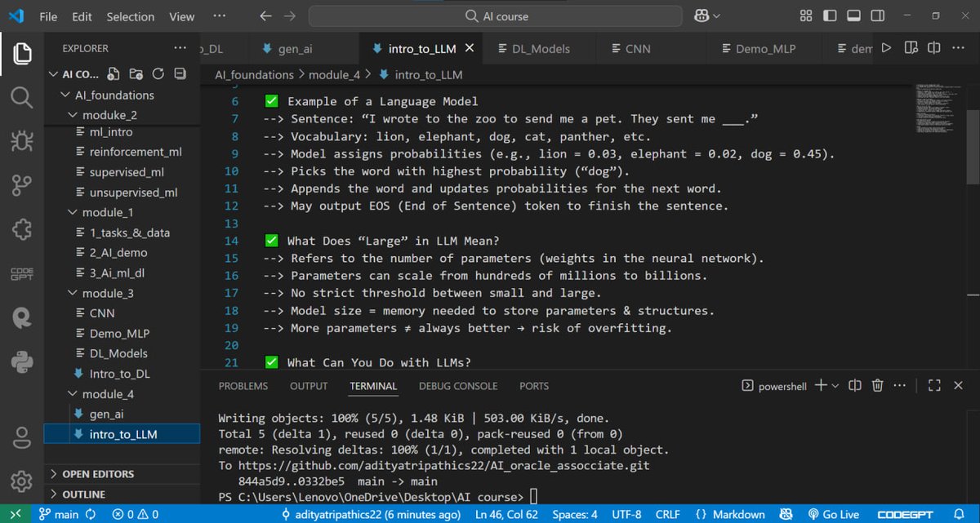
Task: Open the new terminal profile dropdown
Action: coord(835,385)
